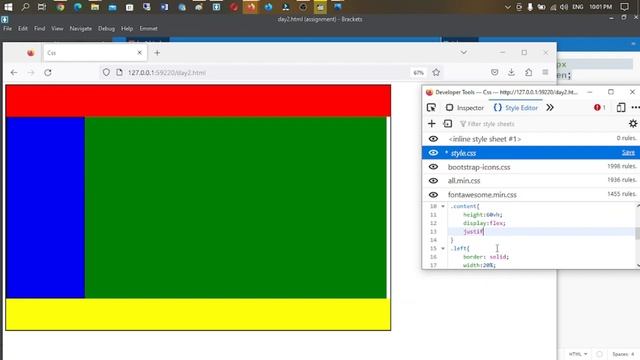List all Firefox tabs dropdown arrow
The image size is (640, 360).
(x=464, y=52)
